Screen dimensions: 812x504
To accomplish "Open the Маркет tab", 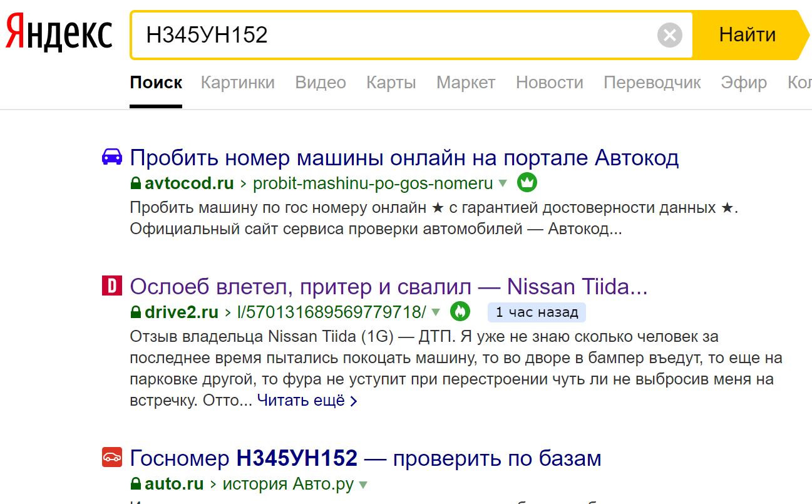I will [466, 83].
